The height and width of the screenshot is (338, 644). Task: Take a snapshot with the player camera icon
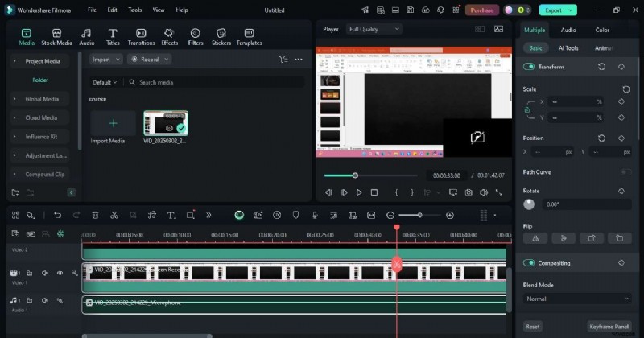(x=468, y=192)
